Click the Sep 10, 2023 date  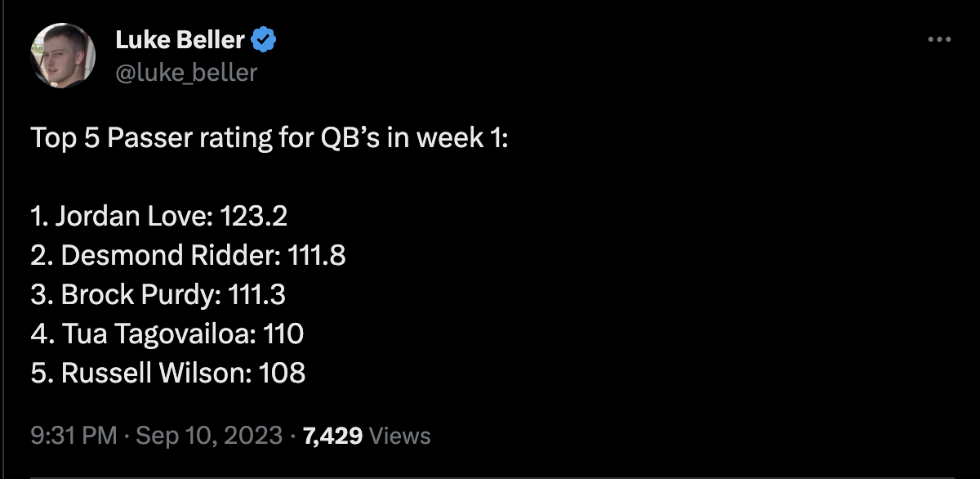[209, 436]
